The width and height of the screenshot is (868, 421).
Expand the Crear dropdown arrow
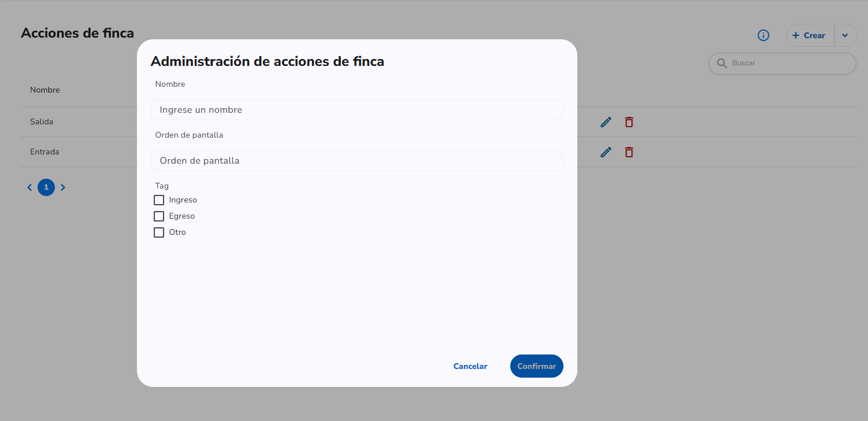845,36
